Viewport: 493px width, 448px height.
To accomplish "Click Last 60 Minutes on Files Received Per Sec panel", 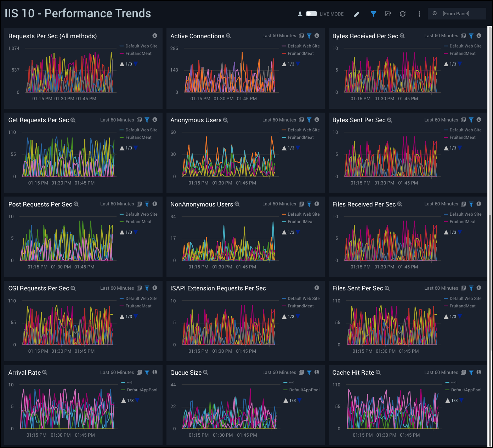I will (x=441, y=204).
